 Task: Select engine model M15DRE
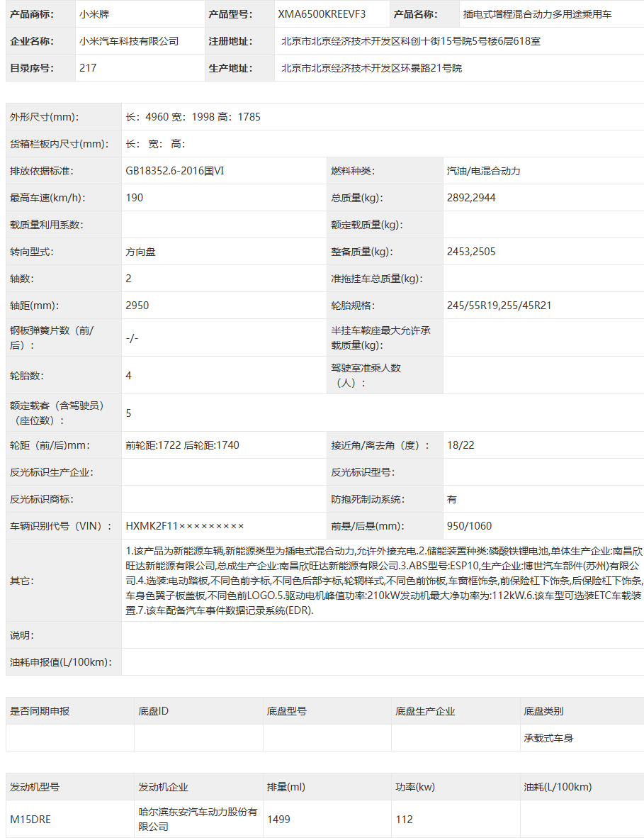click(30, 820)
